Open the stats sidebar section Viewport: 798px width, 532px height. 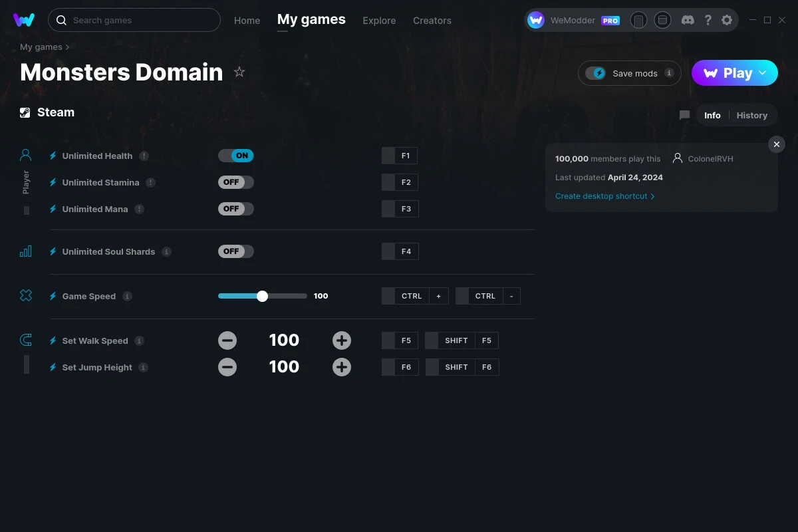(25, 251)
